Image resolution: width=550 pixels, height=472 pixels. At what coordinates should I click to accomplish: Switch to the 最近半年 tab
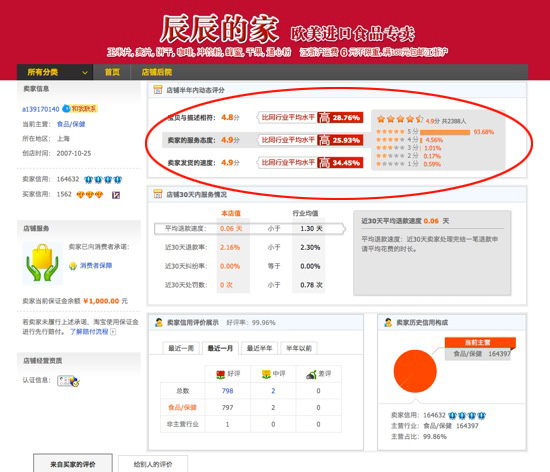click(x=260, y=348)
